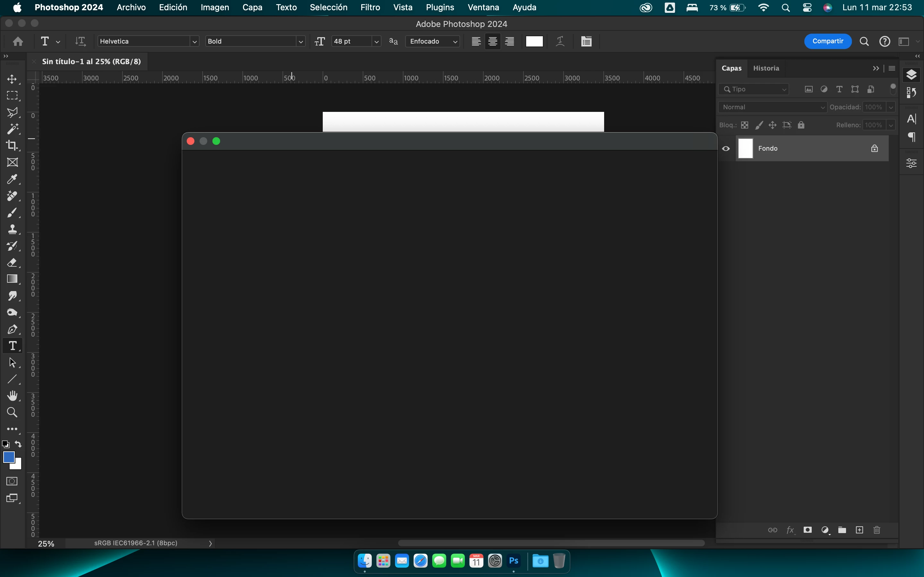
Task: Toggle center text alignment
Action: (492, 41)
